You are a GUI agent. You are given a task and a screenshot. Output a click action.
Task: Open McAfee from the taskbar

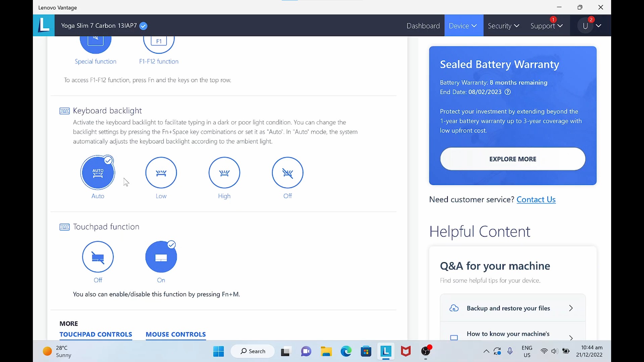click(406, 352)
